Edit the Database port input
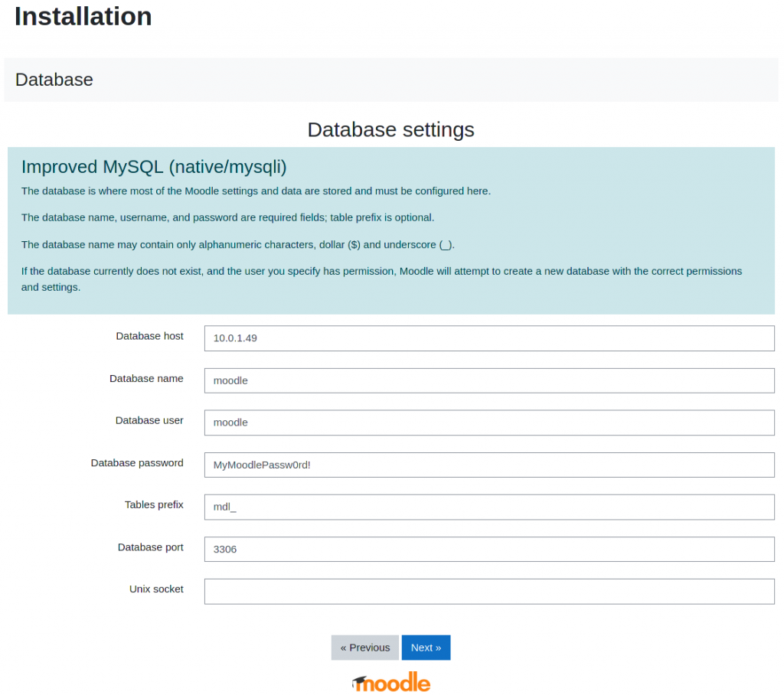This screenshot has width=784, height=695. click(x=489, y=549)
